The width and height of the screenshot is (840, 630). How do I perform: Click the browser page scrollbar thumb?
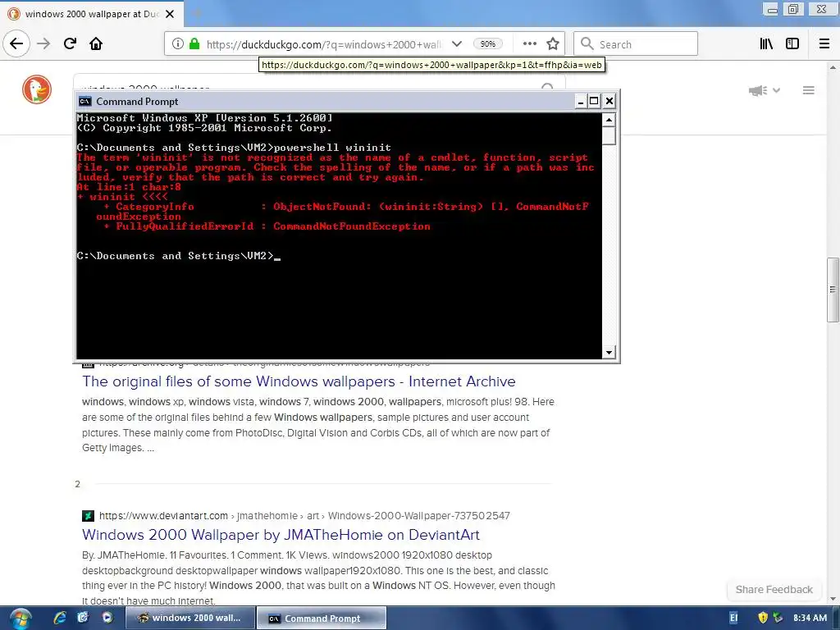pos(832,290)
